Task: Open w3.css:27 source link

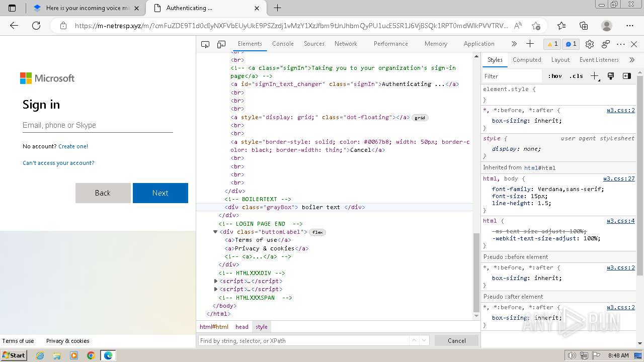Action: pos(619,179)
